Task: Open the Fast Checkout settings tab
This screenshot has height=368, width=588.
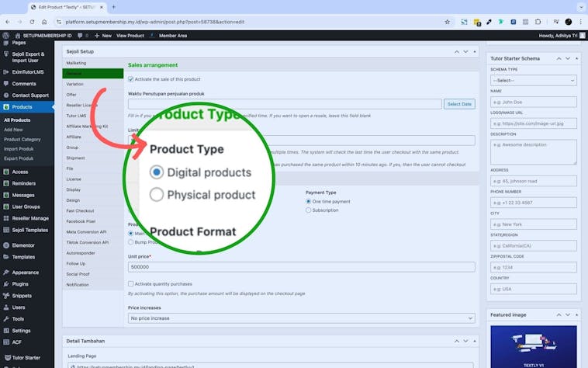Action: tap(78, 210)
